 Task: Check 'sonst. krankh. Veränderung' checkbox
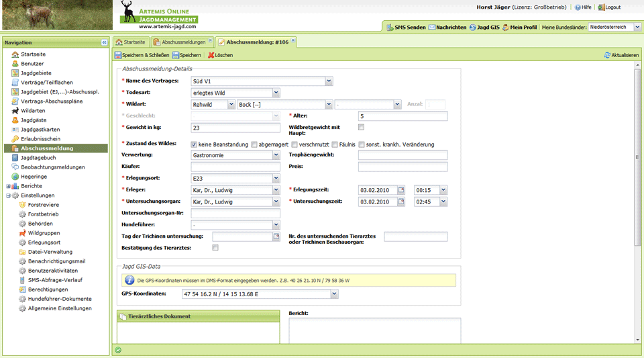pyautogui.click(x=362, y=144)
